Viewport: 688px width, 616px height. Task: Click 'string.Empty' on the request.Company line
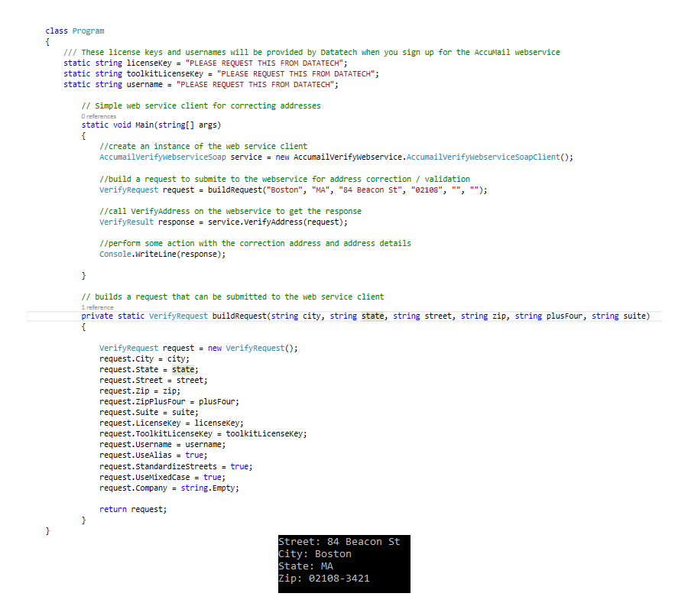[x=208, y=488]
